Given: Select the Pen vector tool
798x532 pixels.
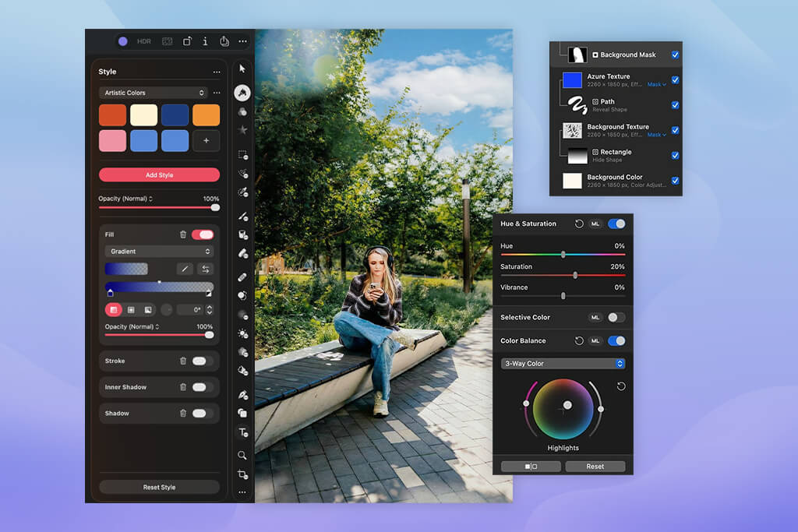Looking at the screenshot, I should (243, 395).
